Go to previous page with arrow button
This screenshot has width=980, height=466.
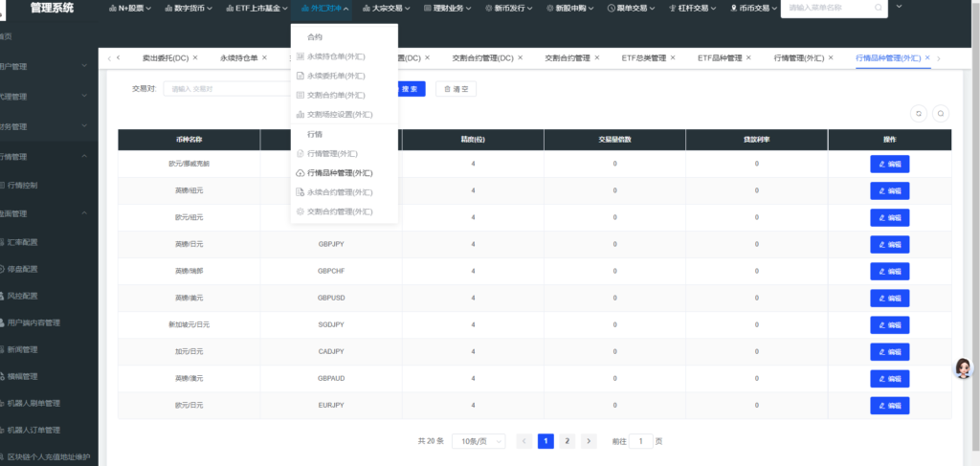coord(524,441)
